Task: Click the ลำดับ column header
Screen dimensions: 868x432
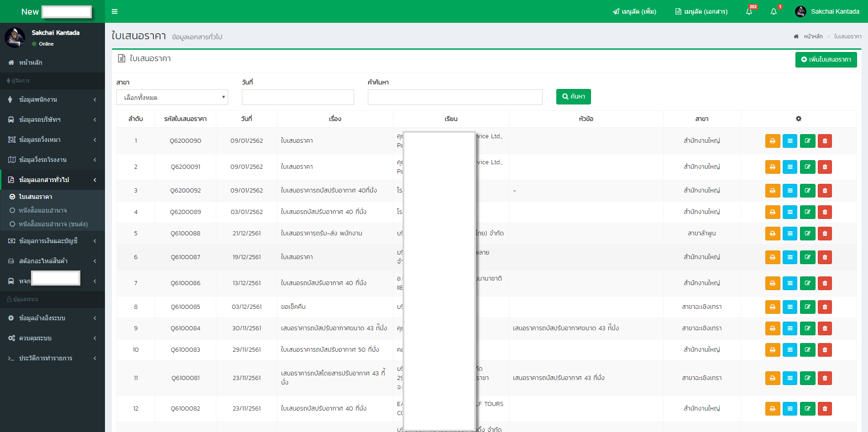Action: coord(136,119)
